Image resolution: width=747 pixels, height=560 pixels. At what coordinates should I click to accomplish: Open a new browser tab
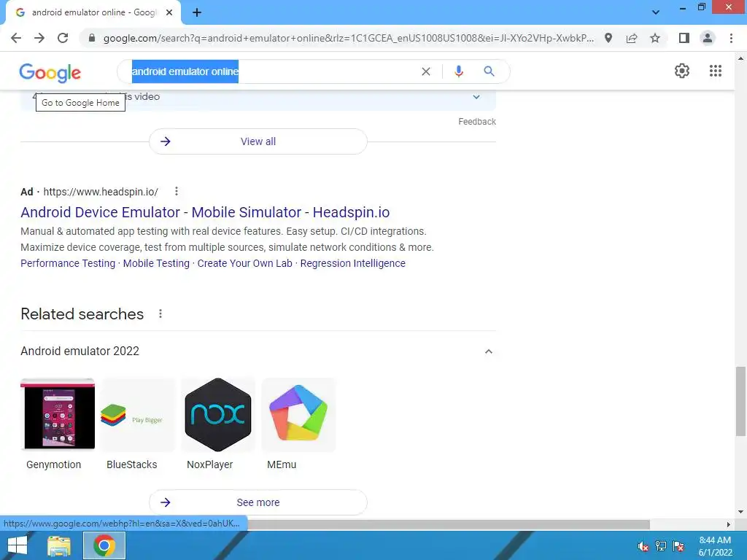pyautogui.click(x=197, y=13)
